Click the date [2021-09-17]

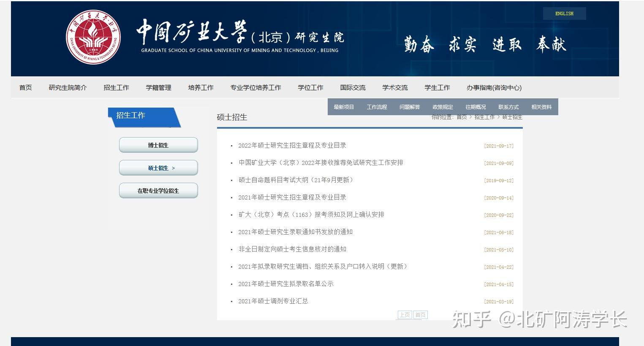[499, 146]
